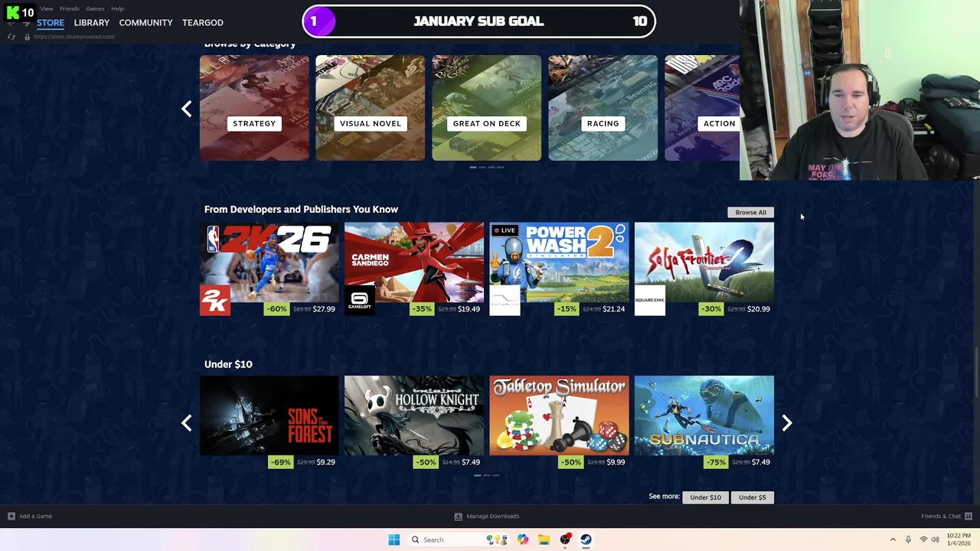Switch to the STORE tab
This screenshot has width=980, height=551.
click(51, 22)
